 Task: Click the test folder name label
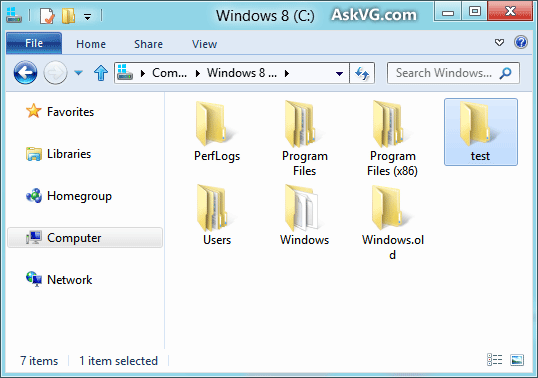coord(480,156)
